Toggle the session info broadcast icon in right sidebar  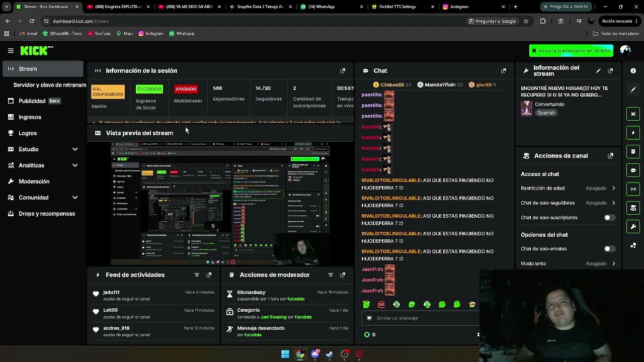click(633, 189)
